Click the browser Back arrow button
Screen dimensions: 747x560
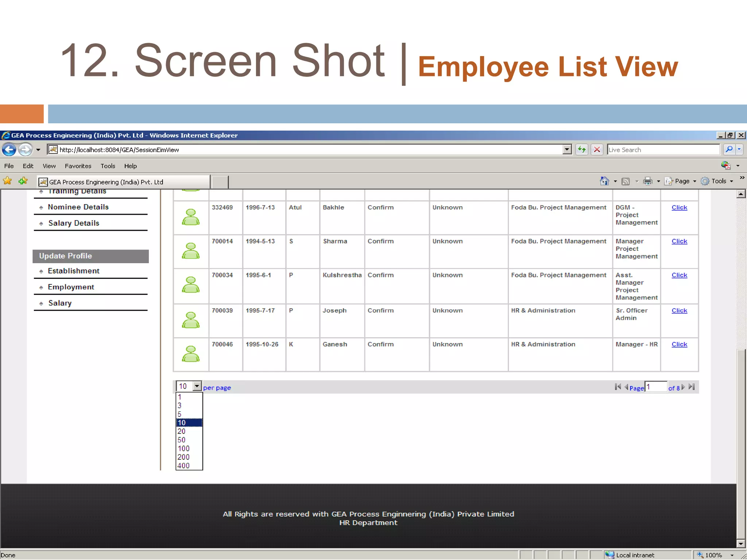pyautogui.click(x=9, y=149)
